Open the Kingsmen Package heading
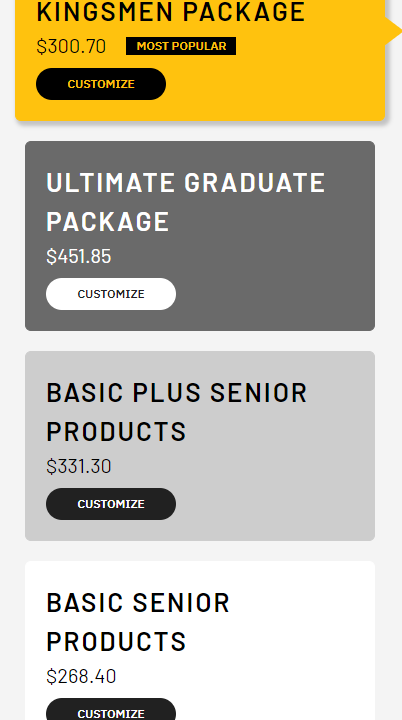The image size is (402, 720). click(x=170, y=11)
